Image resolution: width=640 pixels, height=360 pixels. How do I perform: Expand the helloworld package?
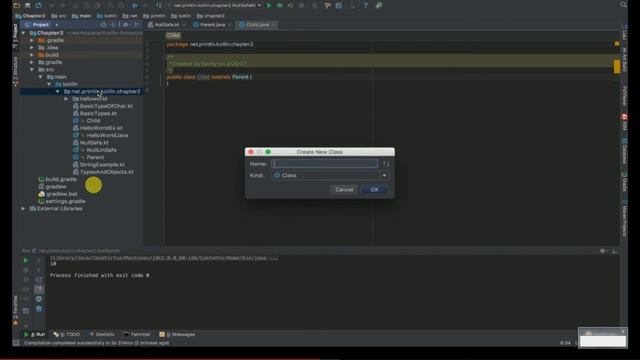(66, 99)
